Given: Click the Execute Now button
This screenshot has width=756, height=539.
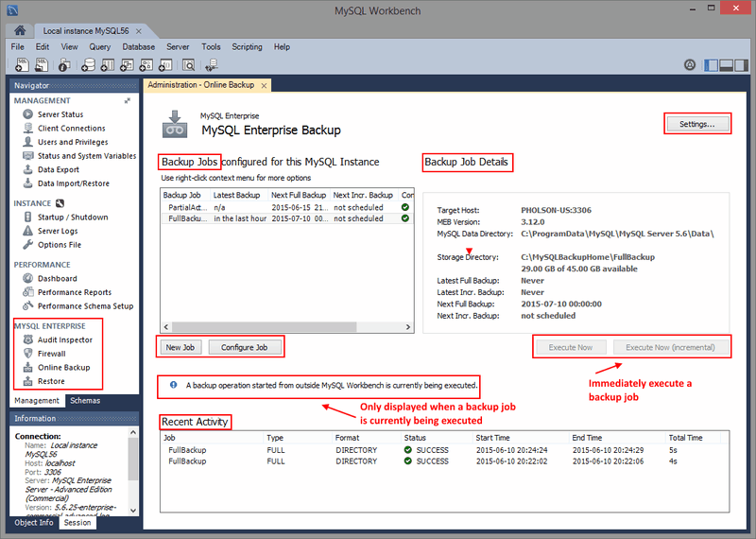Looking at the screenshot, I should pyautogui.click(x=571, y=347).
